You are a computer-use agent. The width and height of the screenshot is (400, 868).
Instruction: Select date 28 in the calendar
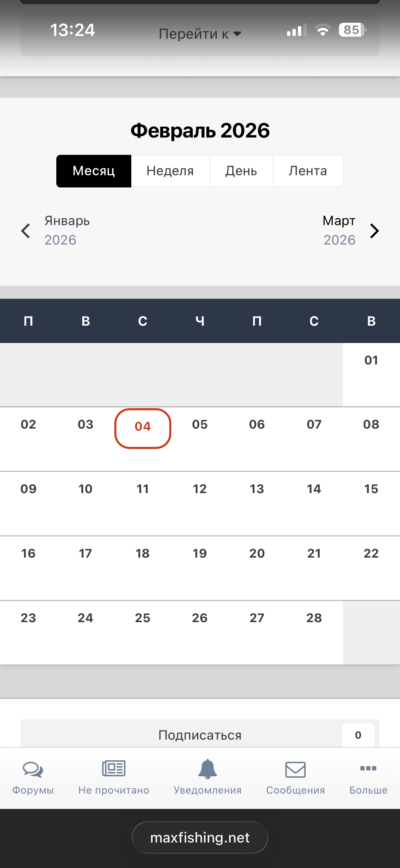coord(314,618)
